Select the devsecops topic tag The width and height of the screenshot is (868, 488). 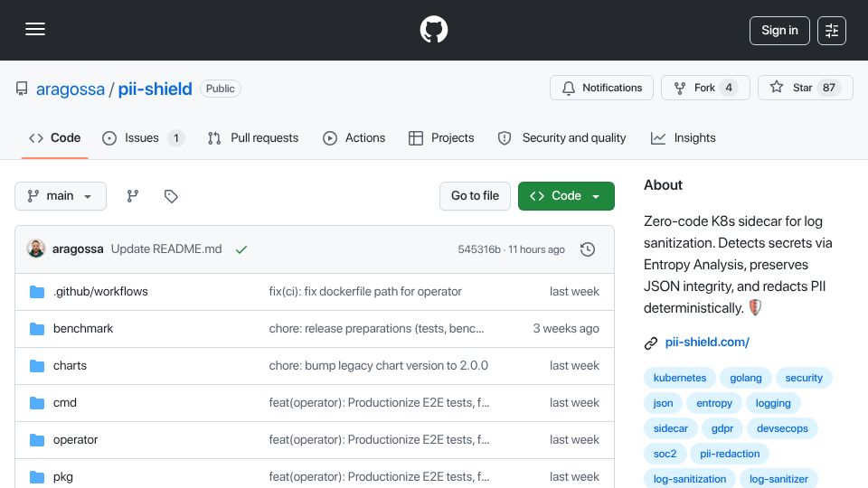coord(782,428)
